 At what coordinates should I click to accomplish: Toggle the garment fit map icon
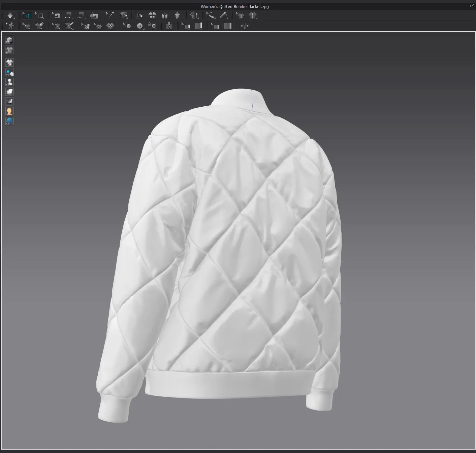(x=9, y=50)
